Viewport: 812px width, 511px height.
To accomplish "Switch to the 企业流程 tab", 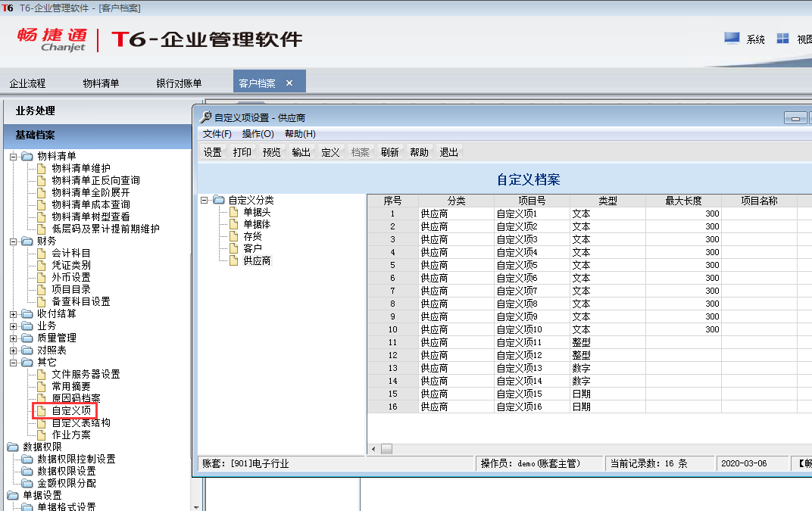I will tap(27, 83).
